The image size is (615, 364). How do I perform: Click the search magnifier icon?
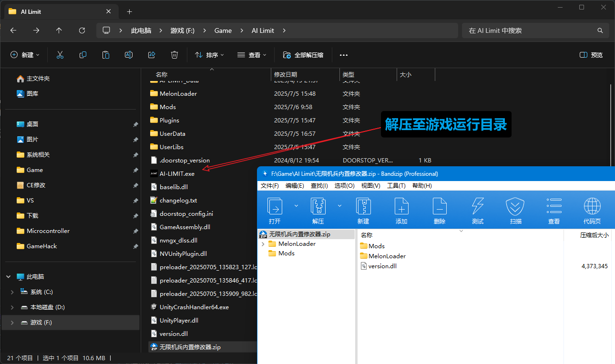point(600,30)
